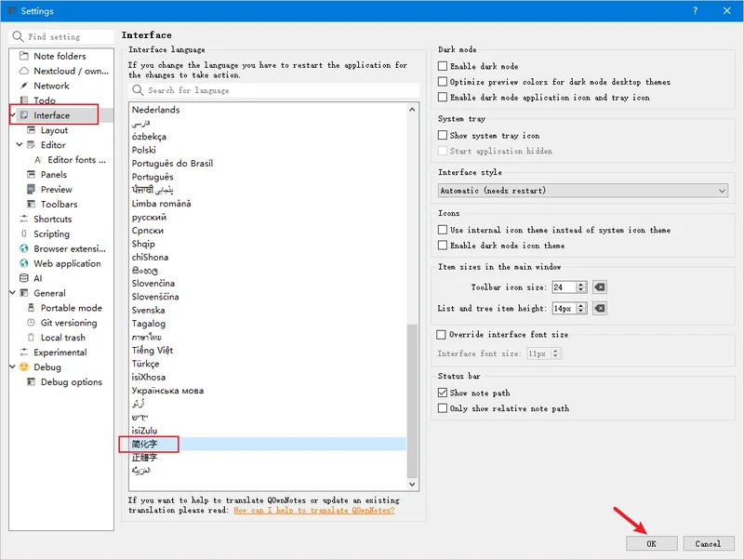Click the Cancel button

(x=709, y=544)
